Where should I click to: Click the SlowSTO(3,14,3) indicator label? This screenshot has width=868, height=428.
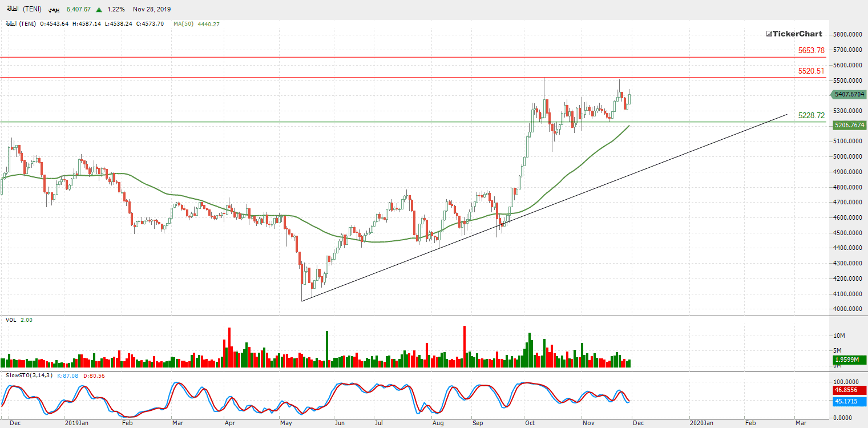[29, 375]
